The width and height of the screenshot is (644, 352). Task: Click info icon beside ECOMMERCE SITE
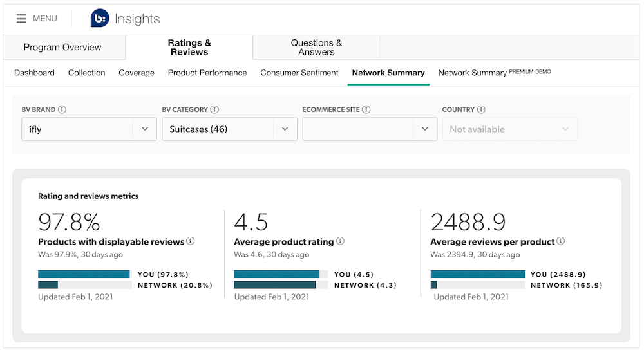click(366, 110)
